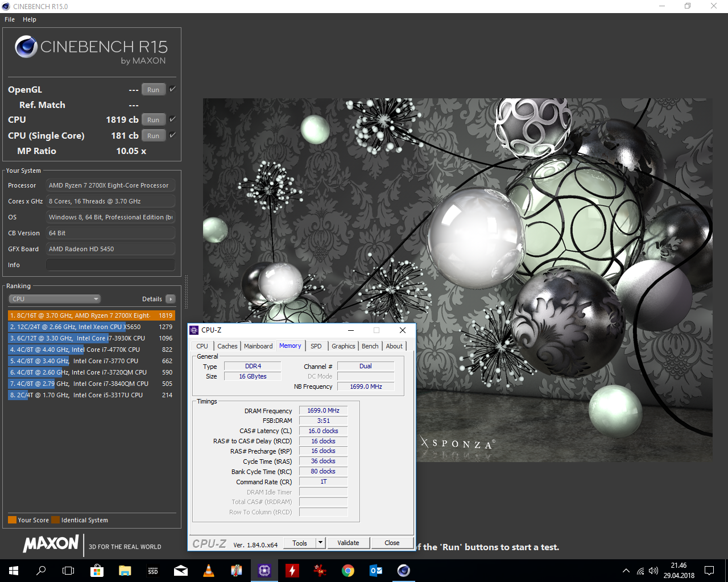Viewport: 728px width, 582px height.
Task: Select the Core i5-3317U ranking row
Action: click(91, 395)
